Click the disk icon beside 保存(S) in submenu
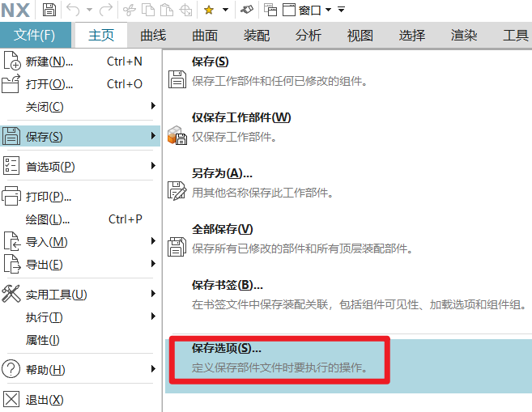This screenshot has height=412, width=532. click(177, 79)
